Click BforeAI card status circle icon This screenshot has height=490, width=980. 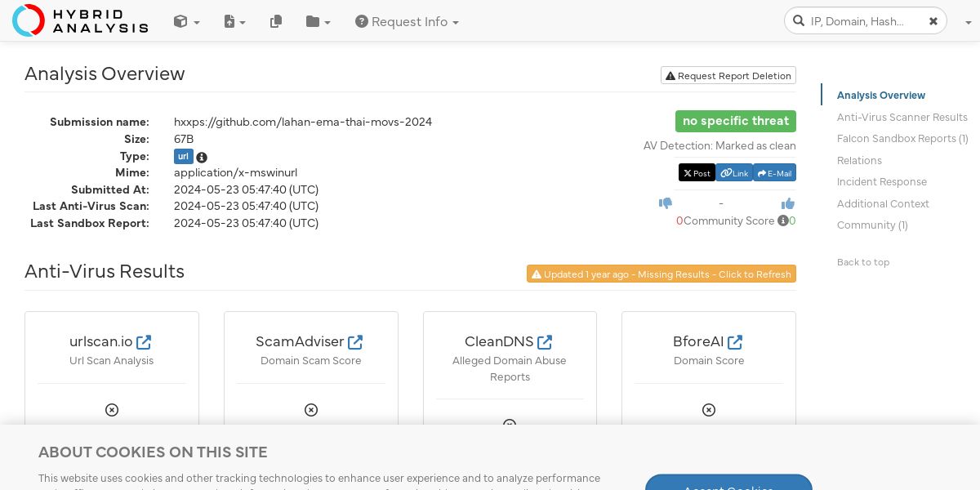click(709, 410)
